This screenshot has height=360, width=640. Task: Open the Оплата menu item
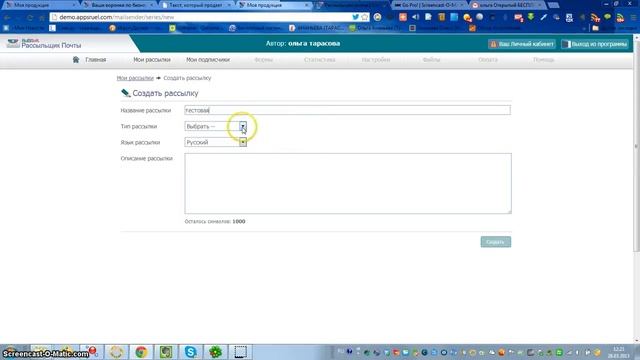click(x=488, y=60)
